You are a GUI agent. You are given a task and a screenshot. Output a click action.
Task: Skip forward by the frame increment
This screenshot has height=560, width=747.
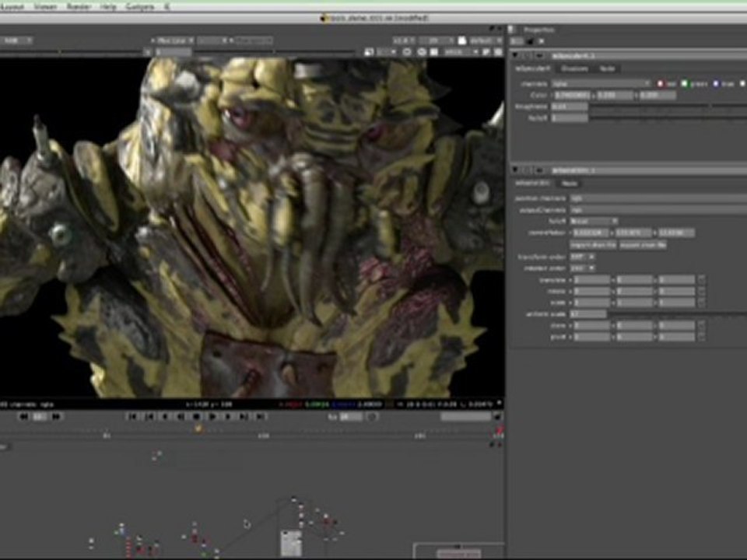[x=56, y=417]
